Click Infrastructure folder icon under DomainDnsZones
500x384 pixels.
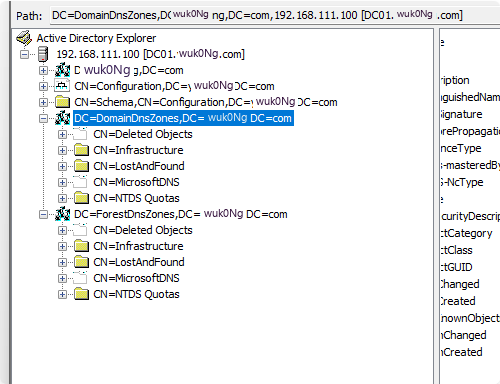coord(81,150)
